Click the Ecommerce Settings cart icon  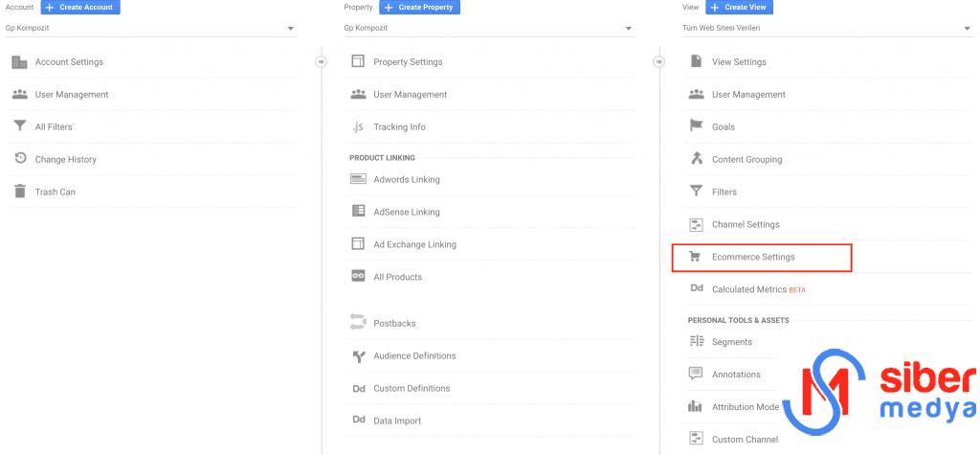(695, 257)
